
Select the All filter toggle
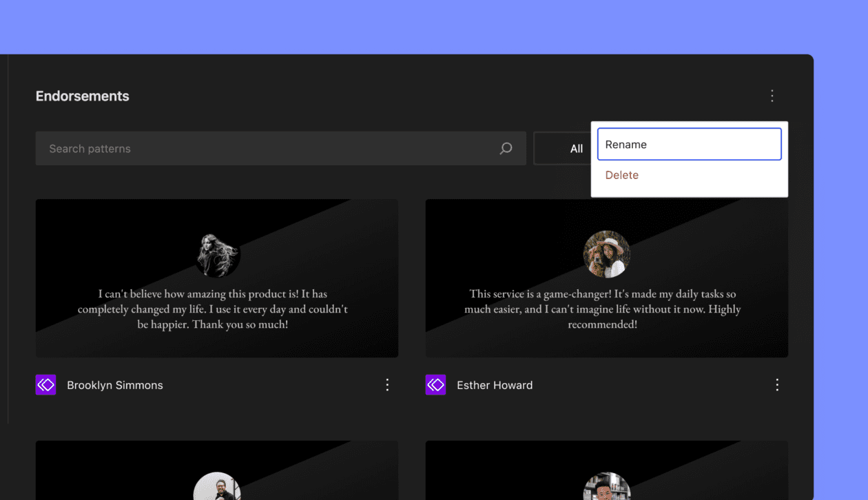tap(563, 149)
